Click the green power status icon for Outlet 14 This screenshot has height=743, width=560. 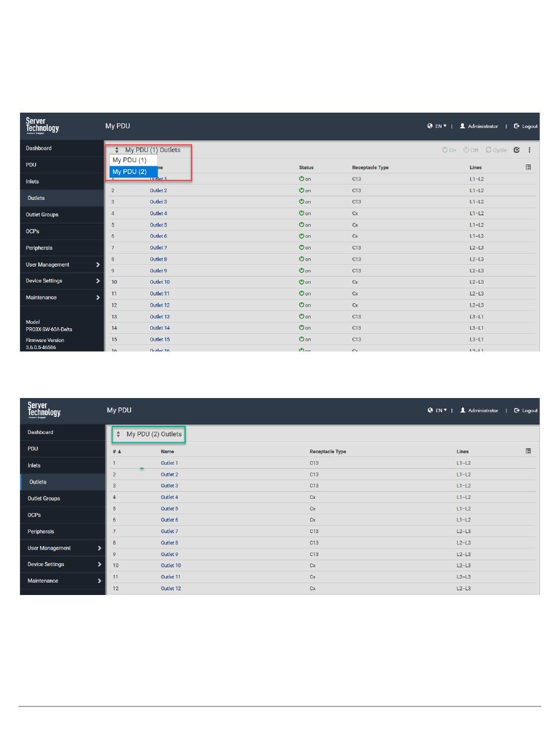301,328
